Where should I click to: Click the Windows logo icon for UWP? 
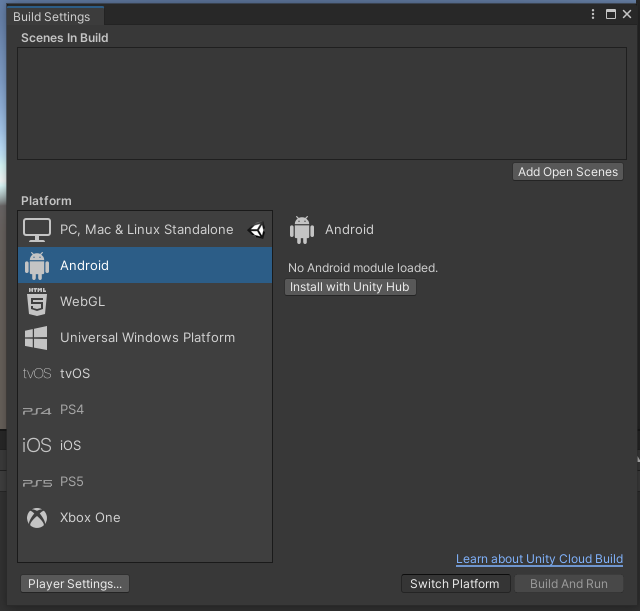36,338
